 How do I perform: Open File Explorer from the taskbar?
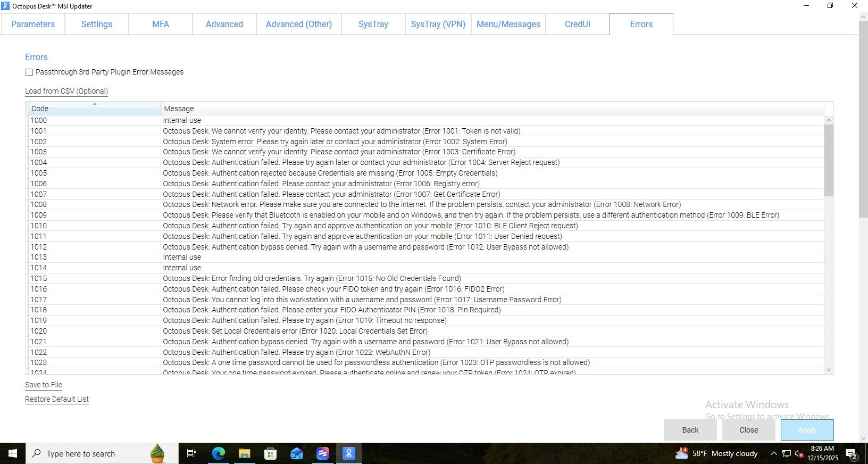[x=244, y=453]
